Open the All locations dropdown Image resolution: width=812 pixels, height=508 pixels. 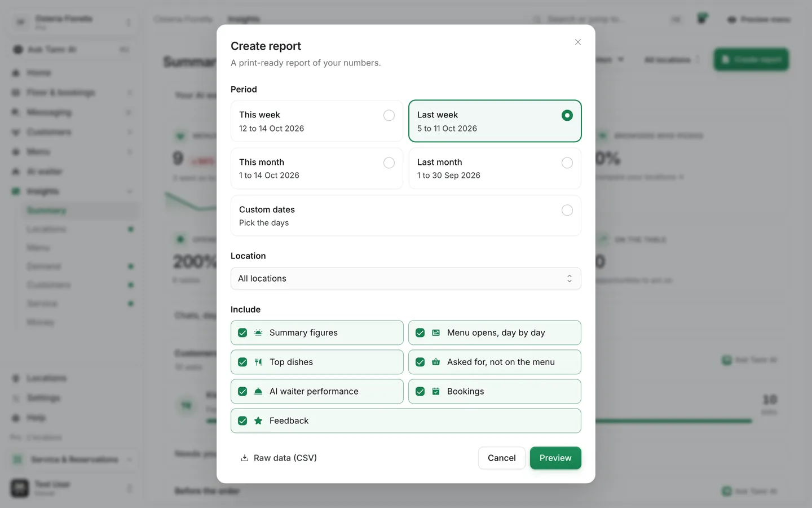(406, 278)
